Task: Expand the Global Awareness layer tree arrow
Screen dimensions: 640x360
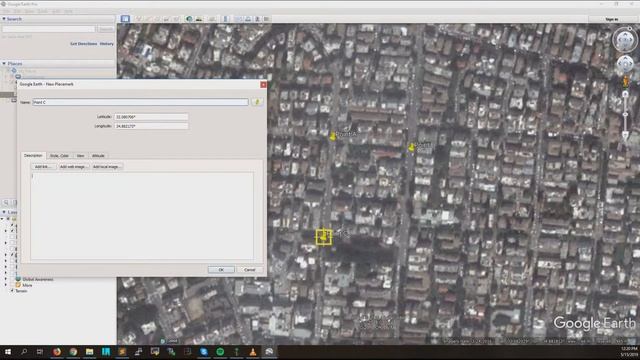Action: [x=6, y=280]
